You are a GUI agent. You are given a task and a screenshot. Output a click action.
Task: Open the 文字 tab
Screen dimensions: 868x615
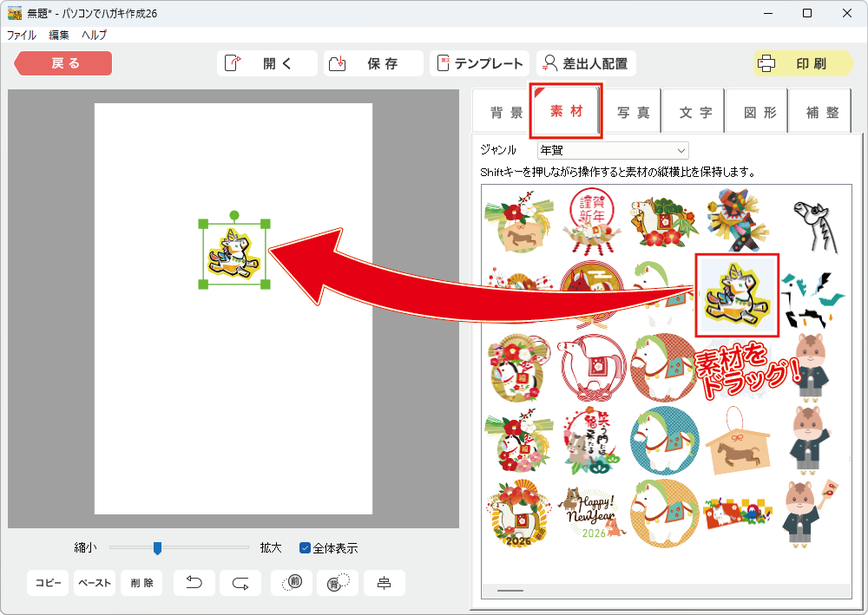coord(695,113)
